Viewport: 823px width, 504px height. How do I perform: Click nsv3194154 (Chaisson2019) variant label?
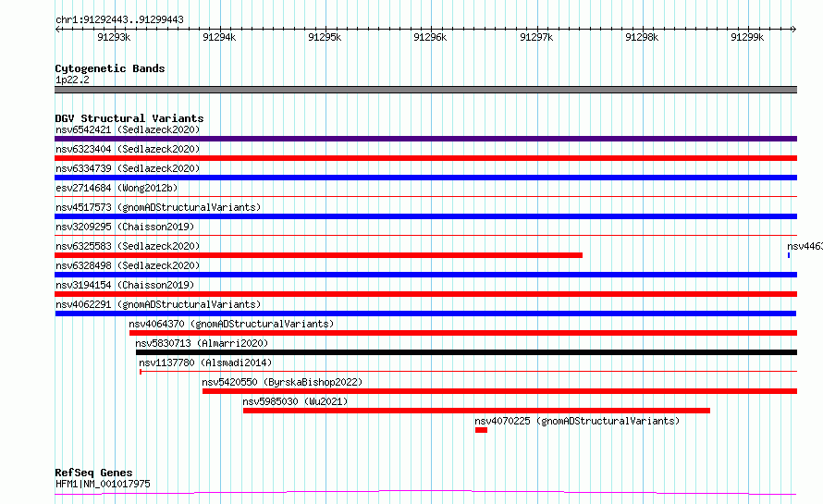pos(125,285)
